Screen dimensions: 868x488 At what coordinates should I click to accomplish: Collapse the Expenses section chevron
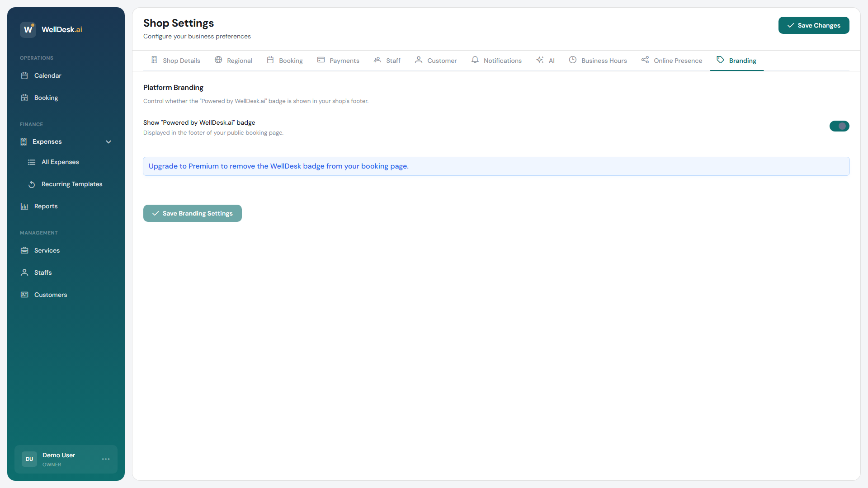pos(108,142)
